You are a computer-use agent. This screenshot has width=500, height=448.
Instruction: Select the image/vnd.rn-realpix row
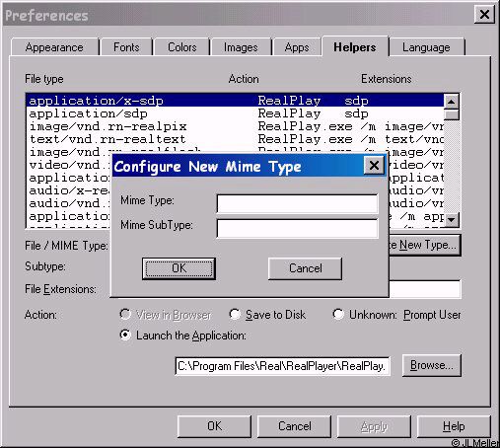[x=235, y=126]
